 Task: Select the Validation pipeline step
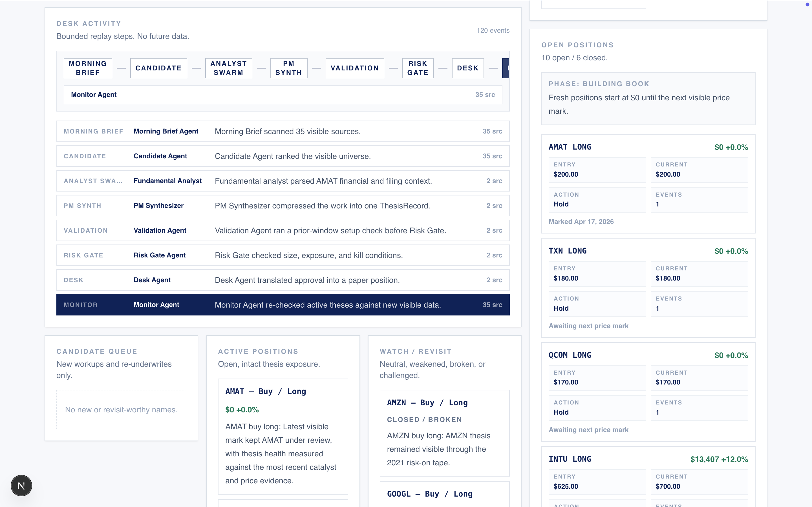[354, 68]
